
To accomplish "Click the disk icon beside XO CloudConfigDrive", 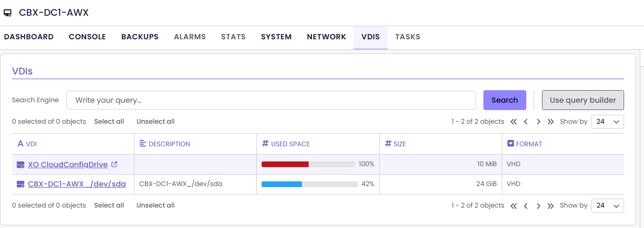I will pos(20,165).
